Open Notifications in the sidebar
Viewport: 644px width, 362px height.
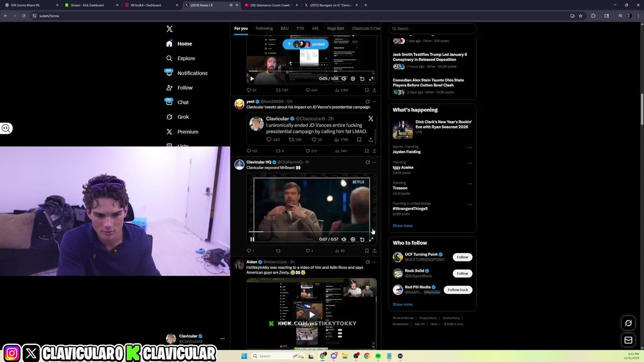187,73
